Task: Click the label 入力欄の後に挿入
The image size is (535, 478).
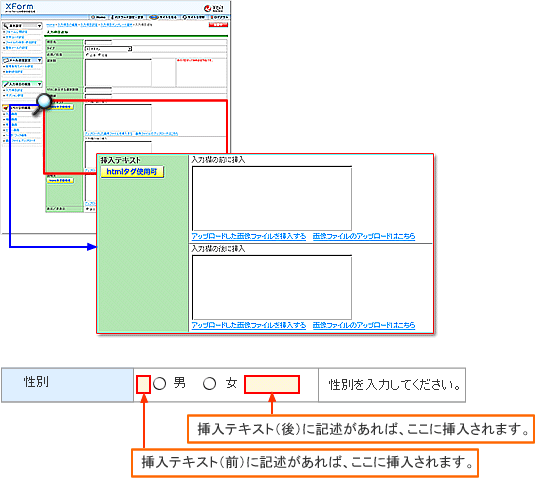Action: point(218,249)
